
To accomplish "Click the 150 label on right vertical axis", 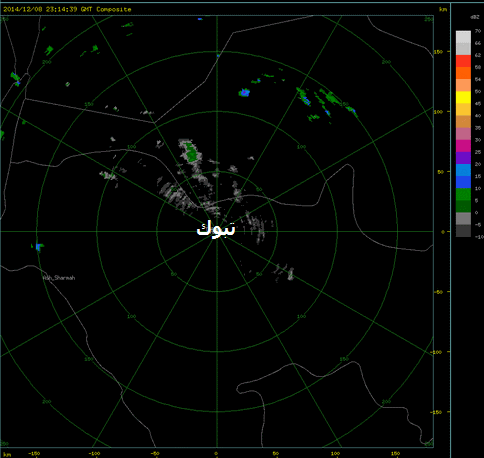I will point(438,52).
